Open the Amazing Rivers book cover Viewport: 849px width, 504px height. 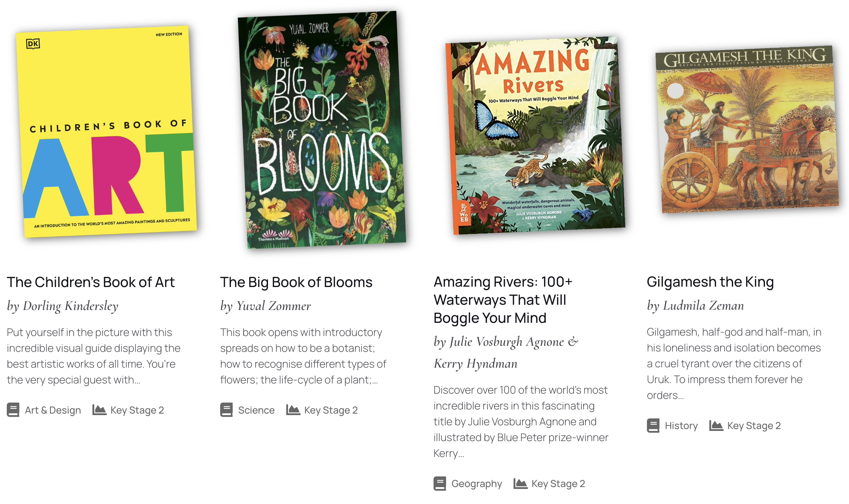[535, 135]
